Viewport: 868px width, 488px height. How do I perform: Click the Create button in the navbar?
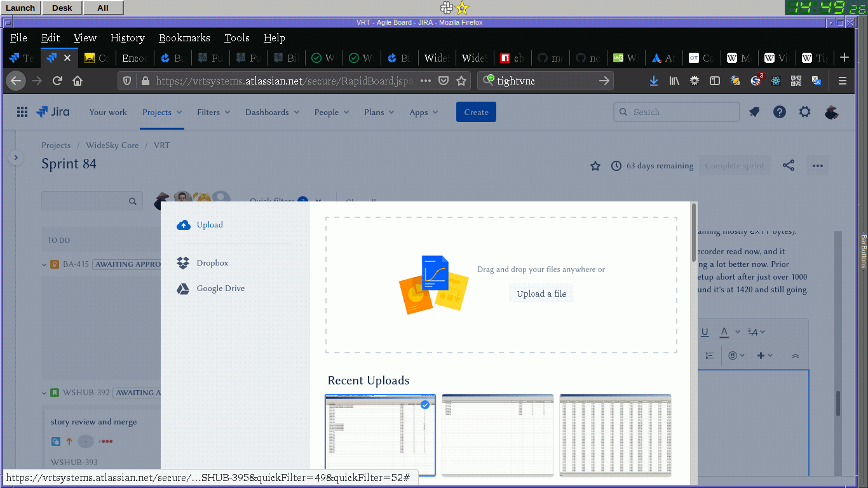click(x=475, y=112)
